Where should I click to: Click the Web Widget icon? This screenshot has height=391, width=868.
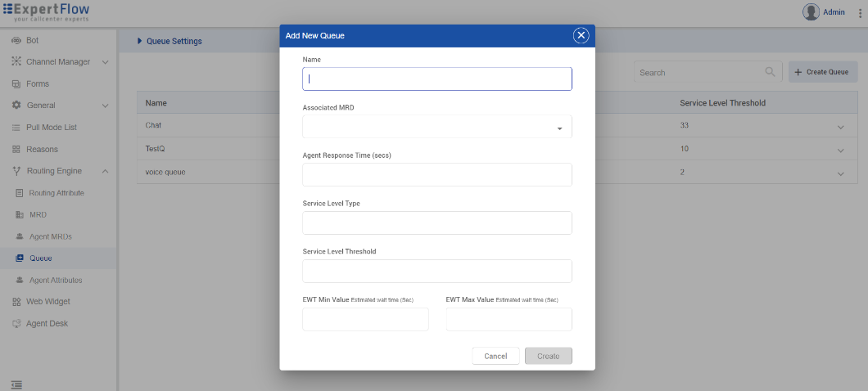(x=16, y=302)
